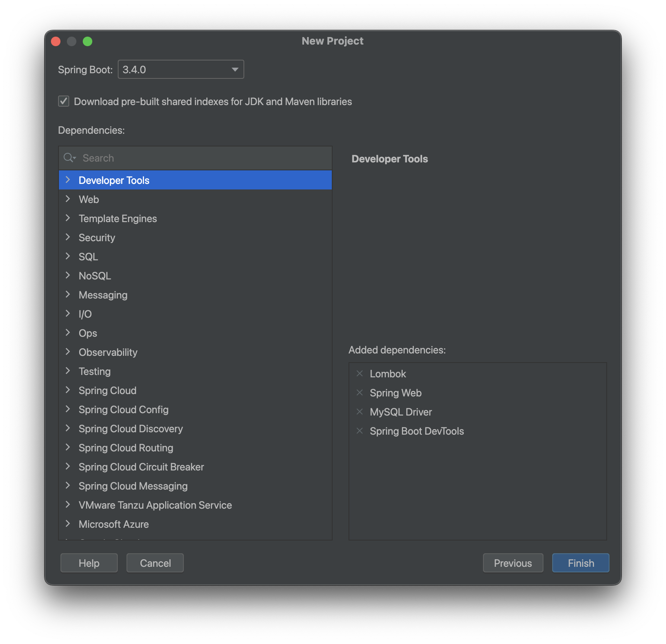The width and height of the screenshot is (666, 644).
Task: Remove Spring Boot DevTools via X icon
Action: pyautogui.click(x=360, y=431)
